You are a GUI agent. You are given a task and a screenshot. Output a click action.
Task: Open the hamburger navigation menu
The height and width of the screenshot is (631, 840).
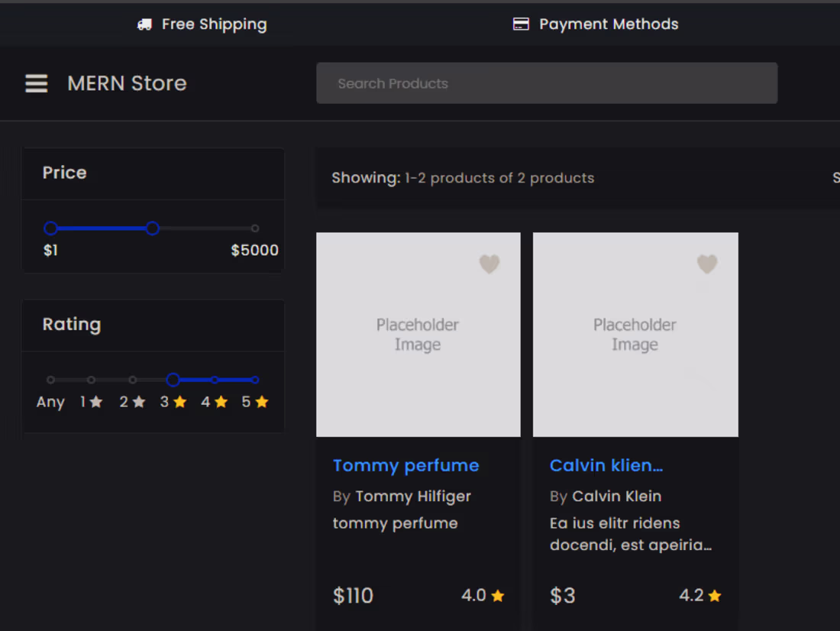click(36, 83)
